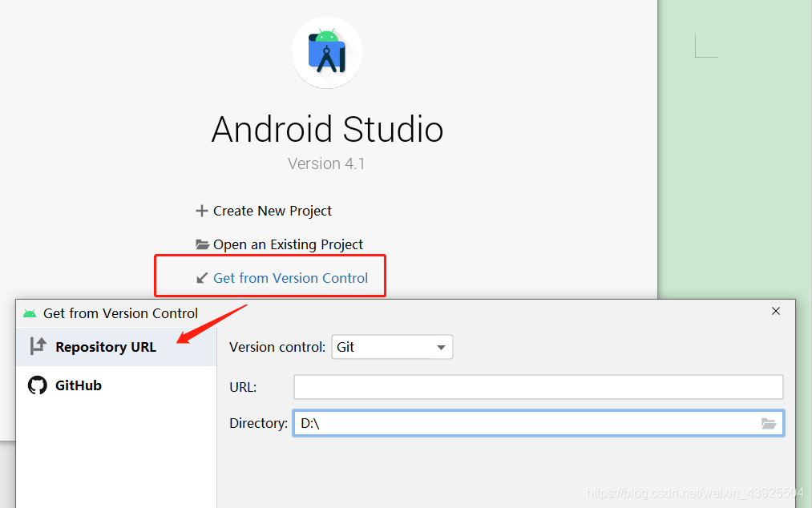Select the Repository URL tab
Screen dimensions: 812x508
tap(116, 347)
